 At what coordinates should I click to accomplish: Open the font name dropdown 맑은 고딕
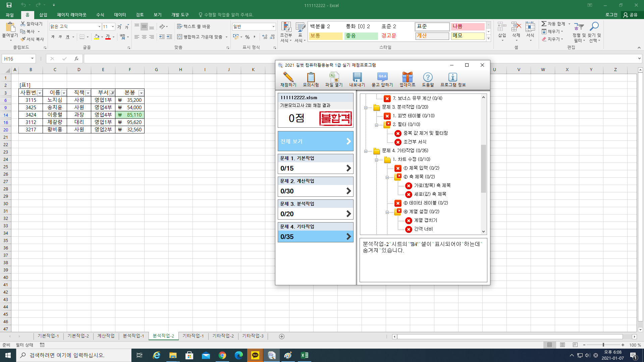pyautogui.click(x=99, y=26)
